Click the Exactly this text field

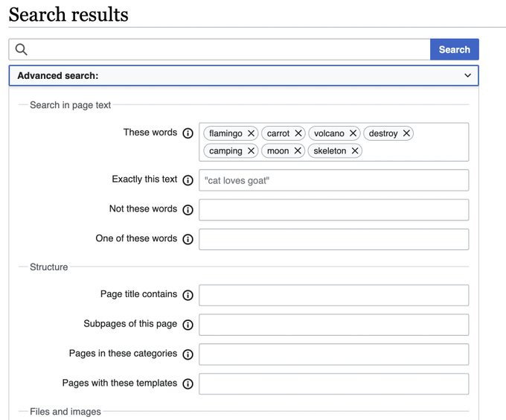333,180
